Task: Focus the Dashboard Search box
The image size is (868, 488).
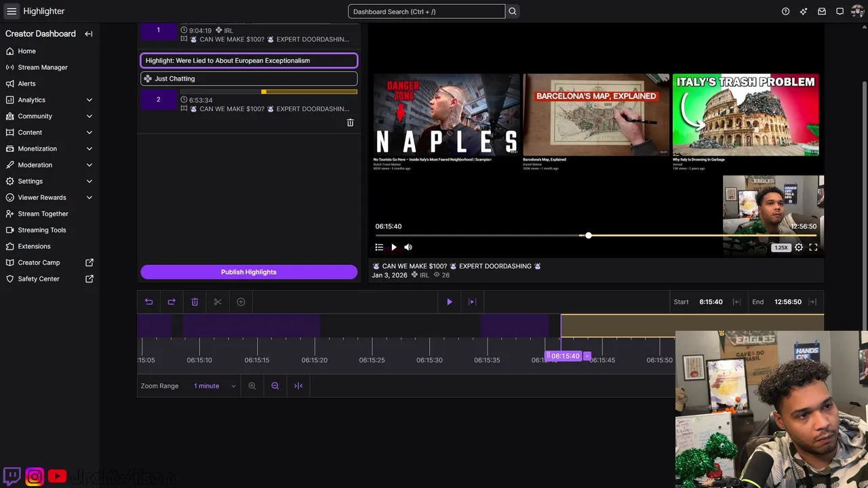Action: point(427,12)
